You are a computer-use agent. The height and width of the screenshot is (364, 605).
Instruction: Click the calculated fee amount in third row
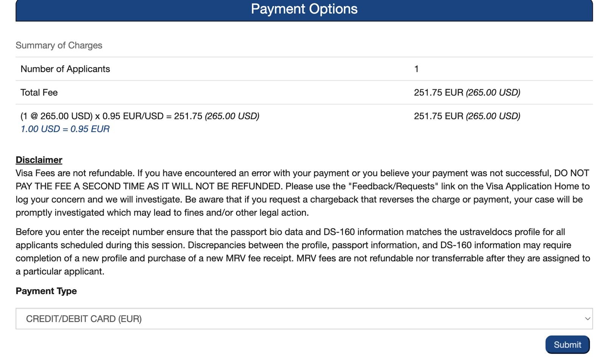(467, 116)
